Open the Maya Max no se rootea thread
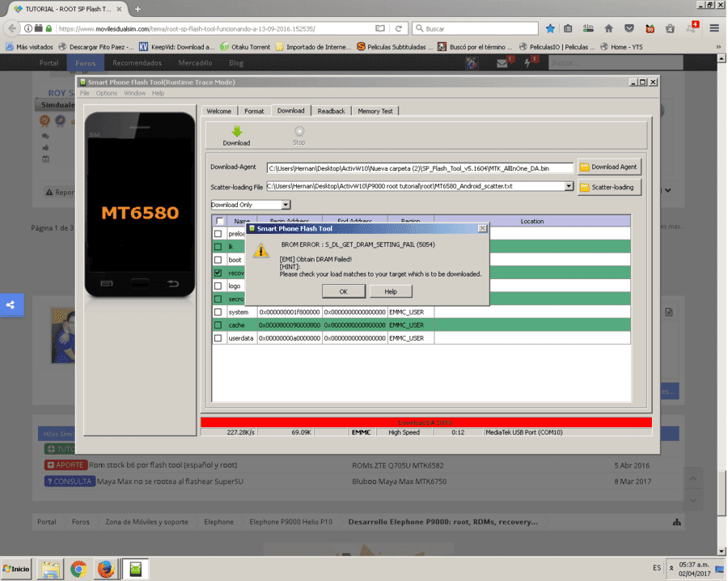This screenshot has width=728, height=581. pyautogui.click(x=170, y=481)
